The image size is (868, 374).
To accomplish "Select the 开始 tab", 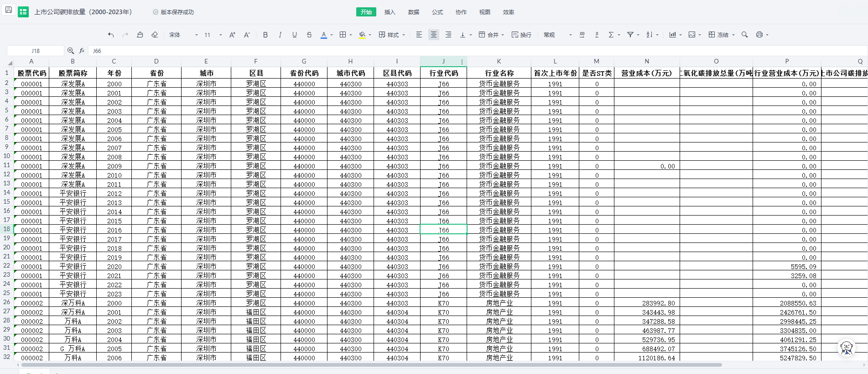I will tap(366, 12).
